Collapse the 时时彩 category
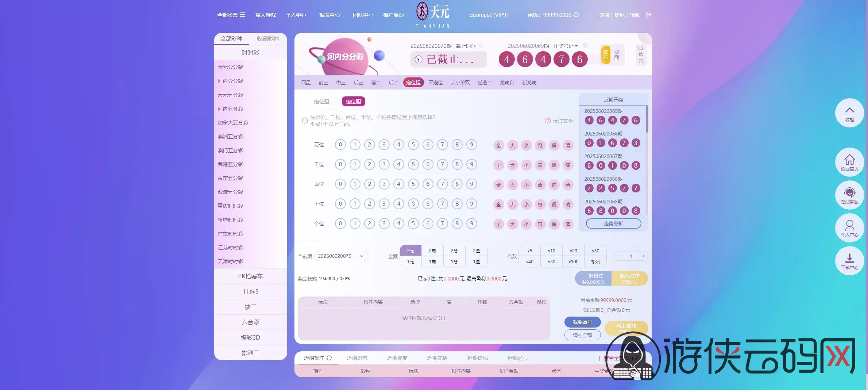 pos(251,53)
